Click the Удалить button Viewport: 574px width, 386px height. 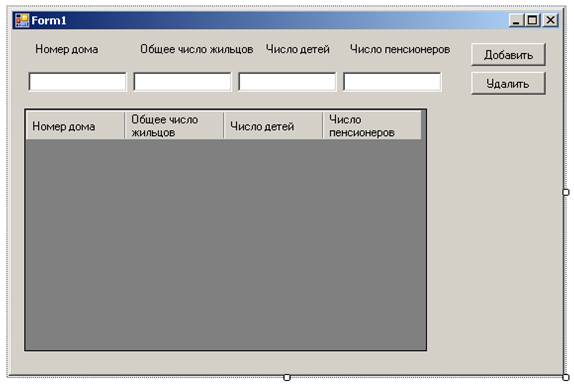click(508, 83)
